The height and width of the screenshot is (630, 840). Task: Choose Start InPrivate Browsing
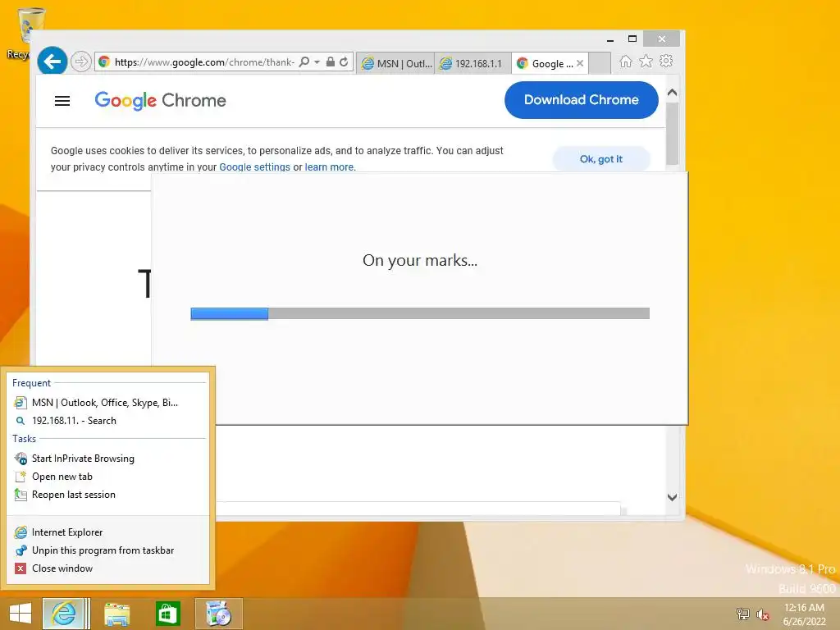107,459
